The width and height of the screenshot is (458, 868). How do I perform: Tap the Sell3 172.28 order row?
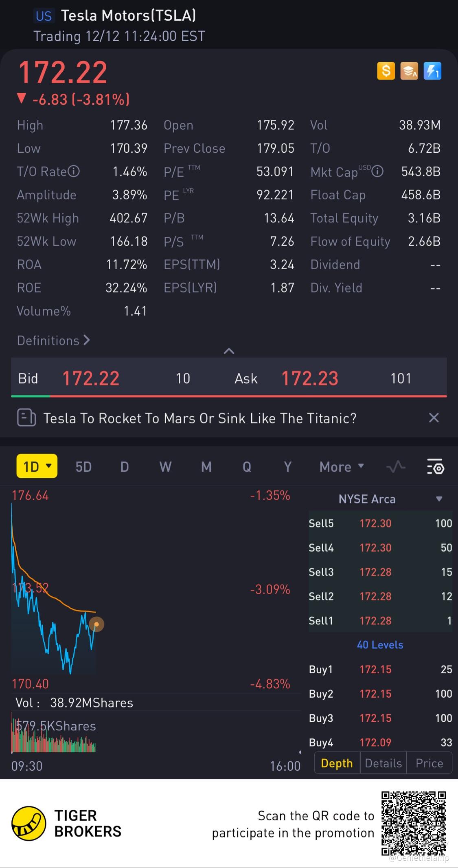point(380,572)
